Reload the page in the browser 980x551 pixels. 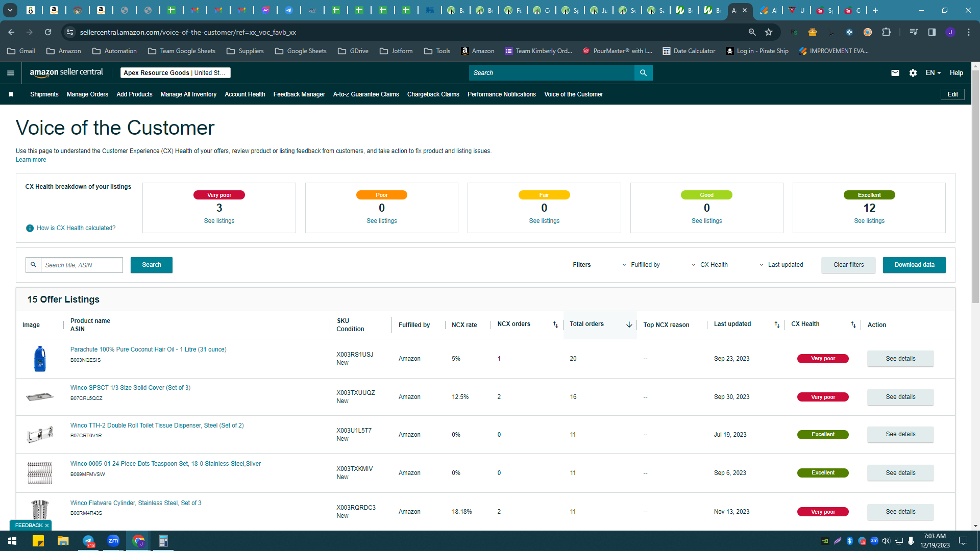coord(48,32)
